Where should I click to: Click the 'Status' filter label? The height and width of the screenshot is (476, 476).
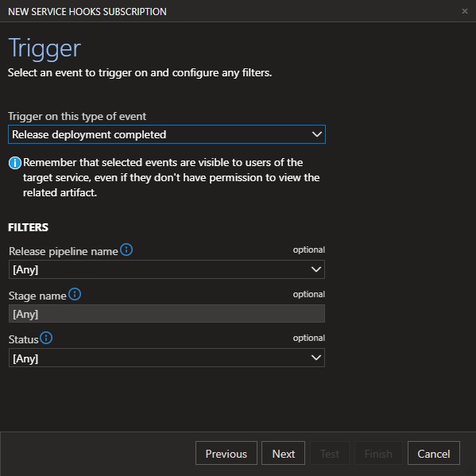[x=23, y=339]
